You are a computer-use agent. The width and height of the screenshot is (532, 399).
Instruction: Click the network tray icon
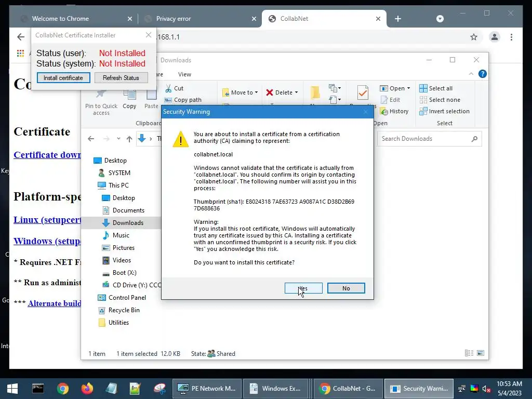(462, 389)
